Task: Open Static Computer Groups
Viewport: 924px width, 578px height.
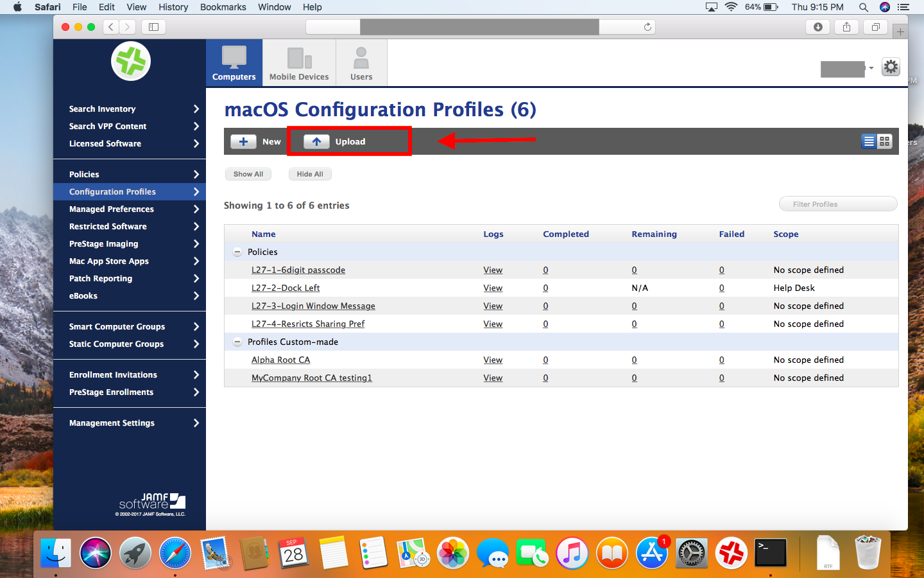Action: (x=130, y=344)
